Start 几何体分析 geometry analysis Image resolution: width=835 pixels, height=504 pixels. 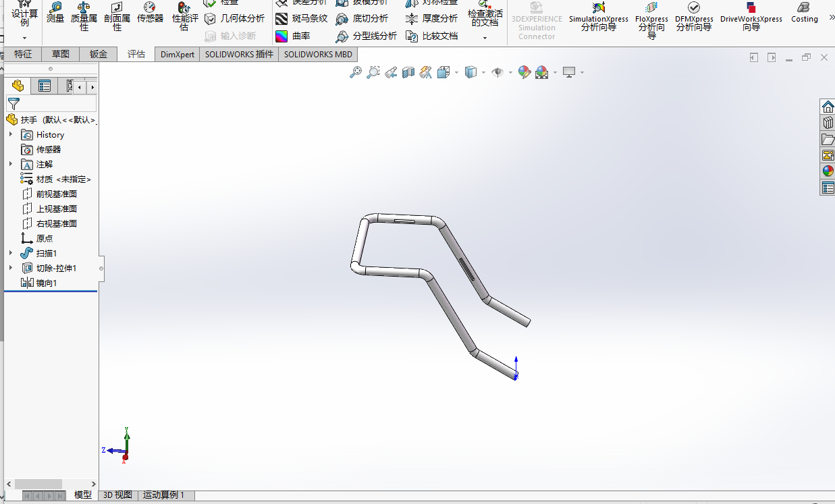click(235, 18)
